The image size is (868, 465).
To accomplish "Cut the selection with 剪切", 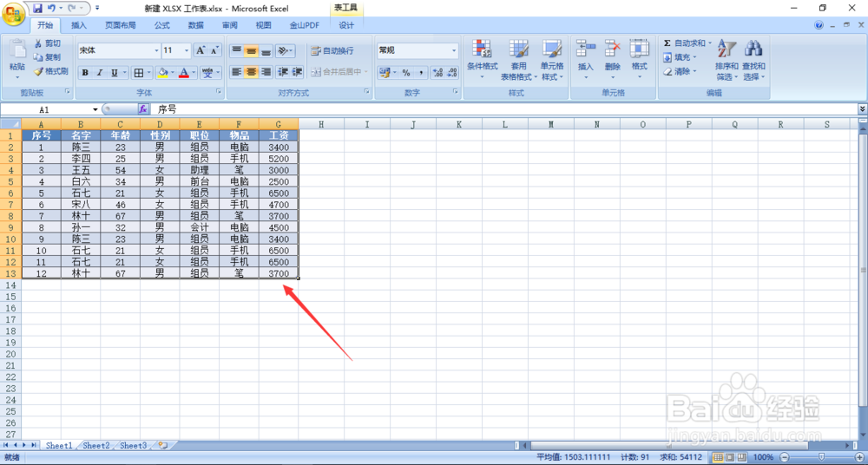I will tap(47, 43).
